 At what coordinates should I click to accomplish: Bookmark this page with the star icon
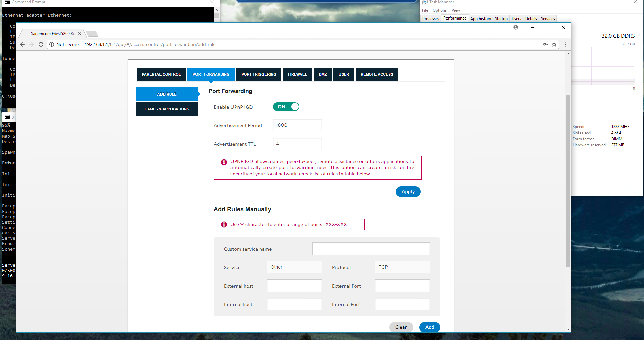point(554,44)
